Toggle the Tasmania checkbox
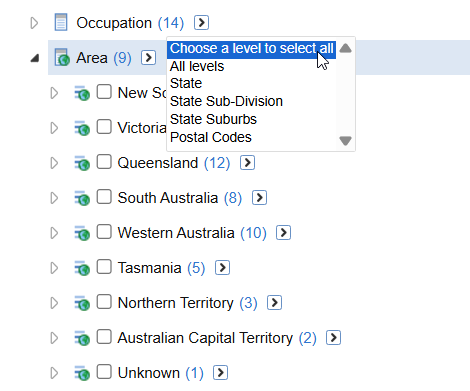Viewport: 470px width, 391px height. click(104, 267)
